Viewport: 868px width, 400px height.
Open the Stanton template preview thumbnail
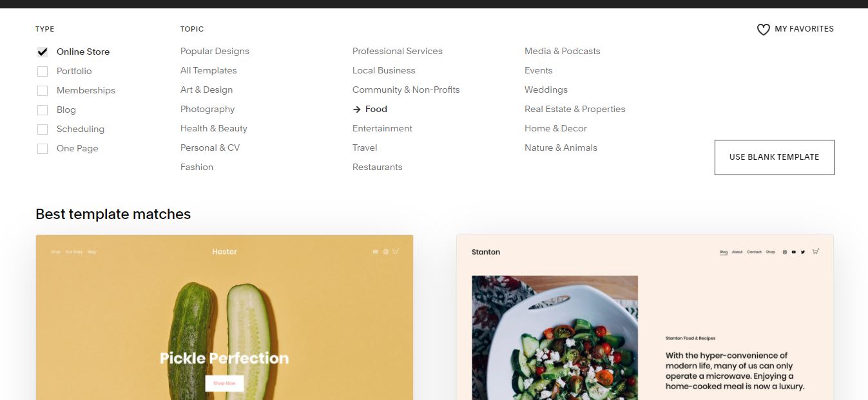644,322
